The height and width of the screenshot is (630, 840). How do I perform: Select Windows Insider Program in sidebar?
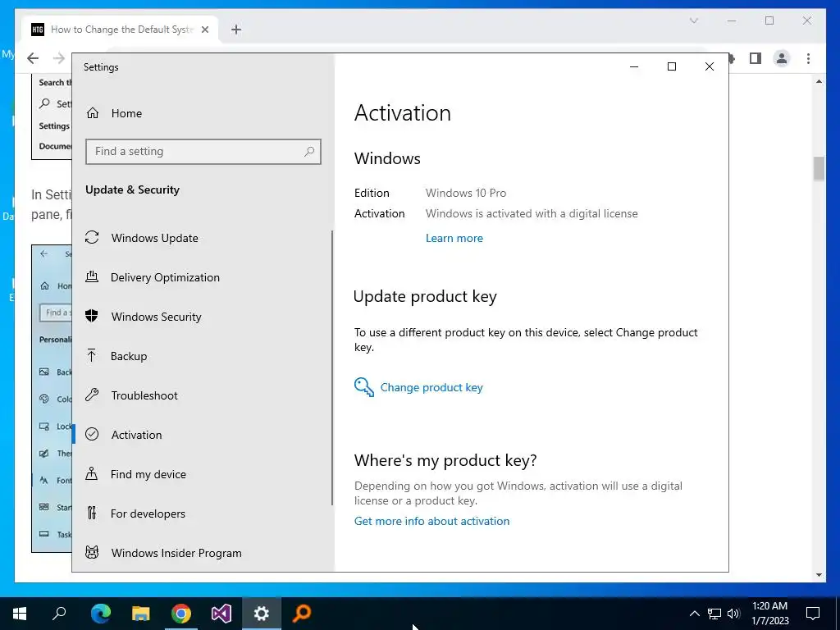(x=176, y=553)
